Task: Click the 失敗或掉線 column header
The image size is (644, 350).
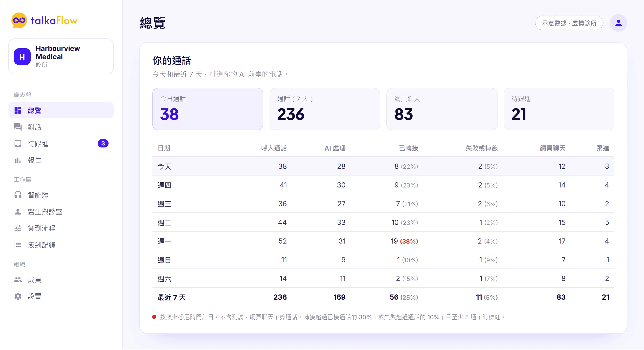Action: point(482,148)
